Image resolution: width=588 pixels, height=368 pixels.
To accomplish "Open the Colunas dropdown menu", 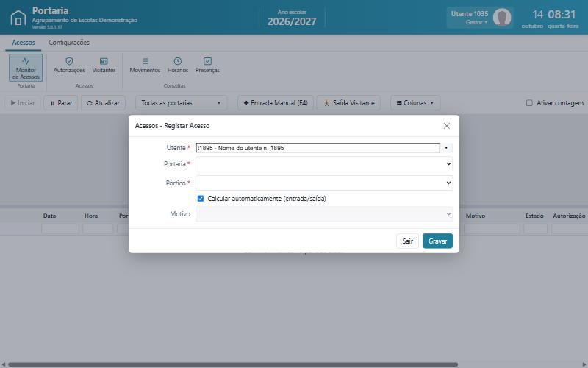I will click(415, 102).
